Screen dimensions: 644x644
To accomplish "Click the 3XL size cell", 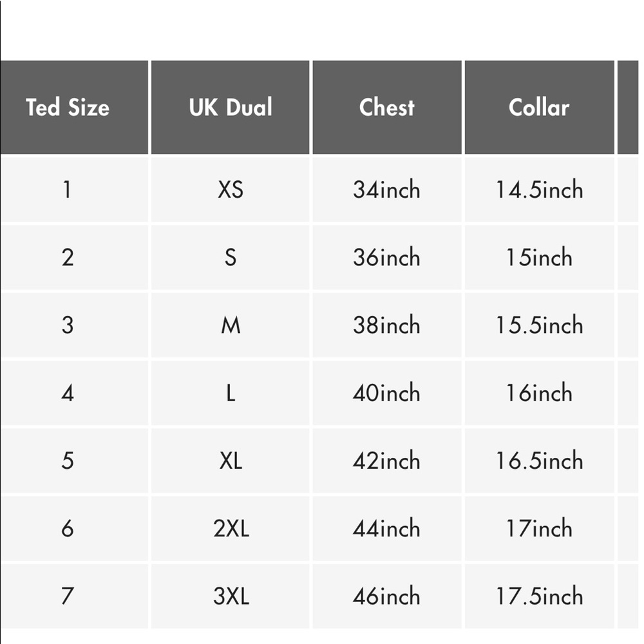I will click(x=231, y=596).
